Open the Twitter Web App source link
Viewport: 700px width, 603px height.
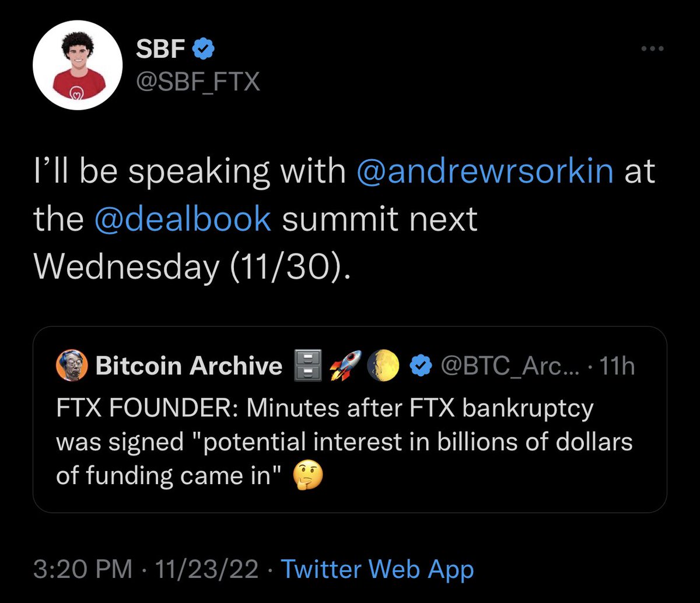(x=377, y=570)
